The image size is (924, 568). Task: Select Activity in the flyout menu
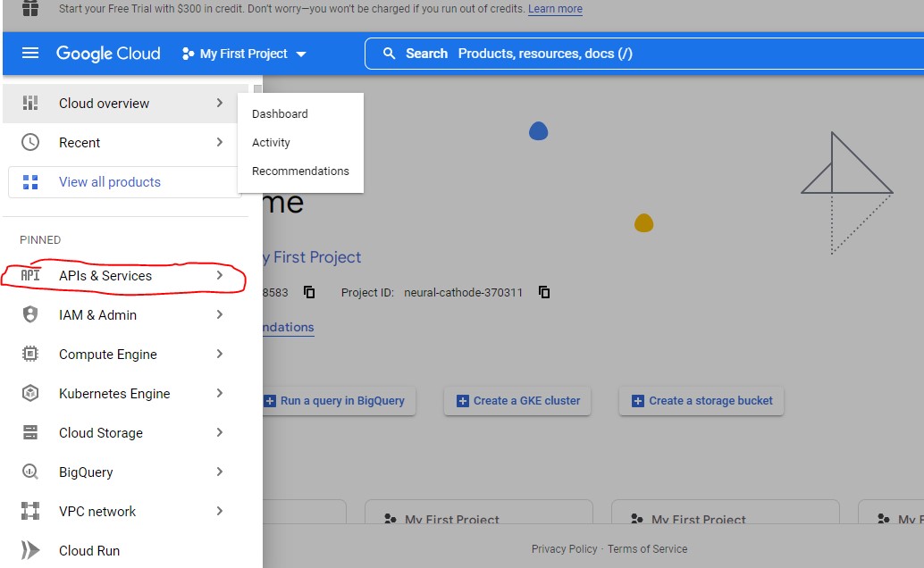point(271,143)
